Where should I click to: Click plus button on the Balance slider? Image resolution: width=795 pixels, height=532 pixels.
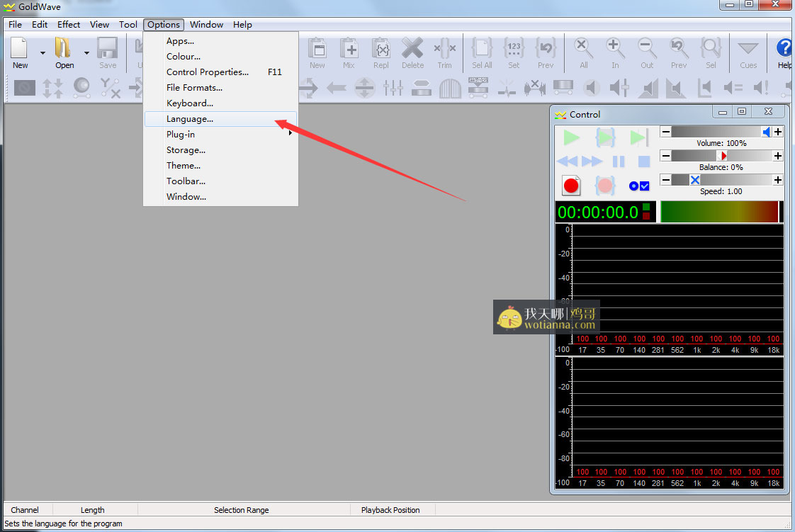point(778,156)
